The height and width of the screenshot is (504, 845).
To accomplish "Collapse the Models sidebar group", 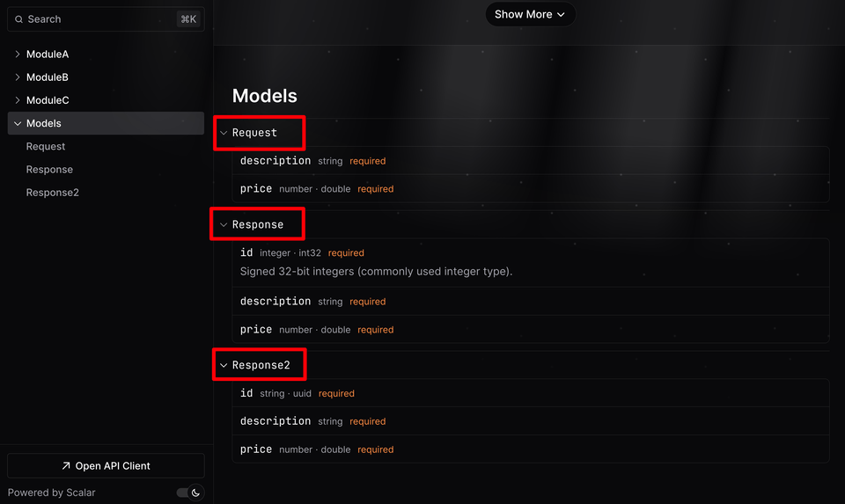I will 18,124.
